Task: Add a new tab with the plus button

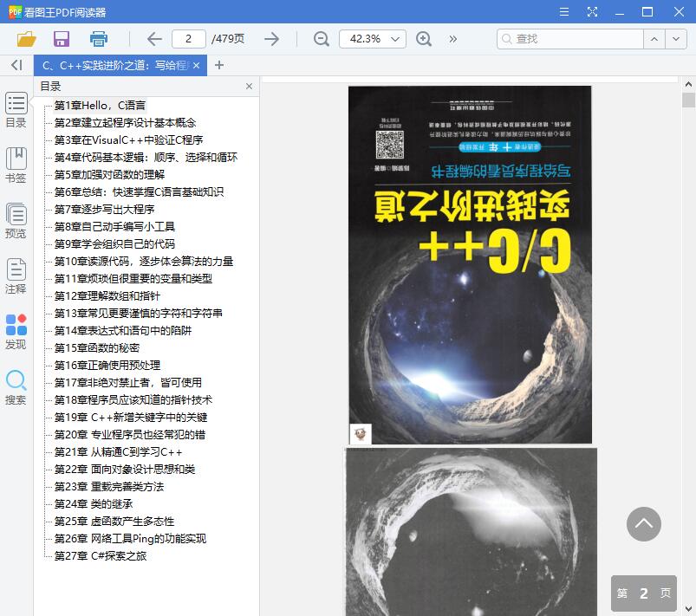Action: point(218,65)
